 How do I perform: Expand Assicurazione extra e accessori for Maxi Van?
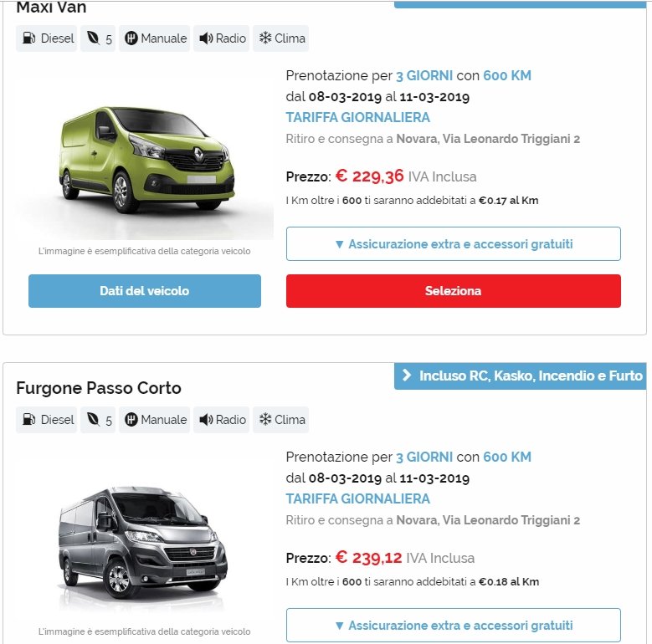coord(454,244)
